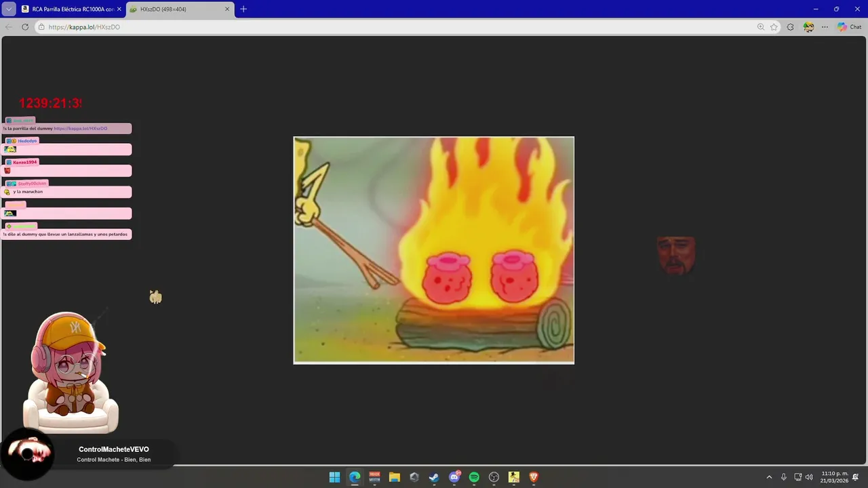
Task: Click the Kenzo1994 chat username
Action: (x=25, y=162)
